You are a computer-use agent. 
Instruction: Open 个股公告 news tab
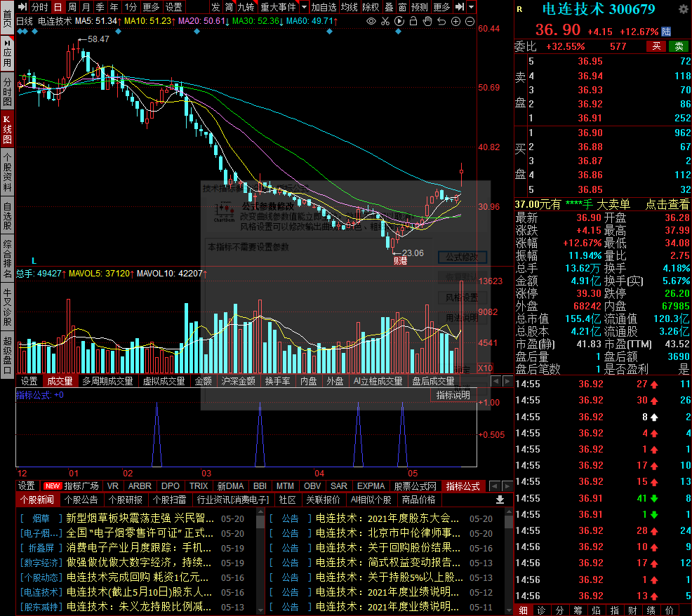[x=81, y=500]
